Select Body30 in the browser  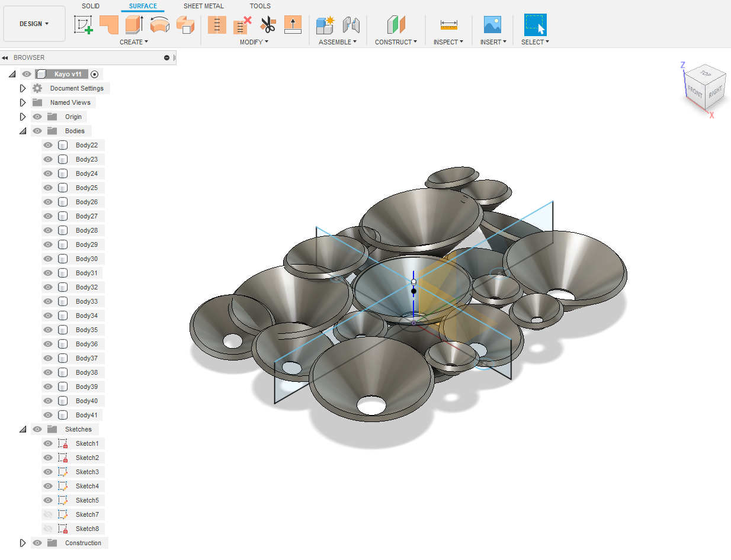tap(86, 259)
